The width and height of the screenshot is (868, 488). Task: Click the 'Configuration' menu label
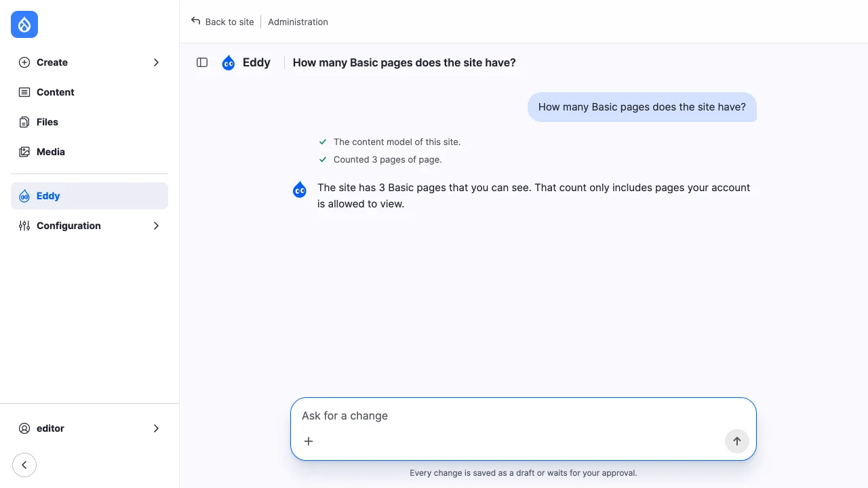tap(68, 226)
